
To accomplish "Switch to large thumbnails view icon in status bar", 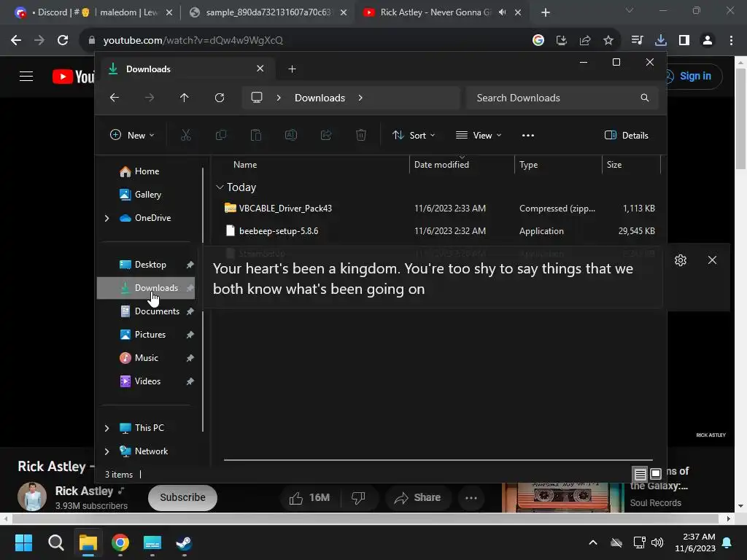I will 656,474.
